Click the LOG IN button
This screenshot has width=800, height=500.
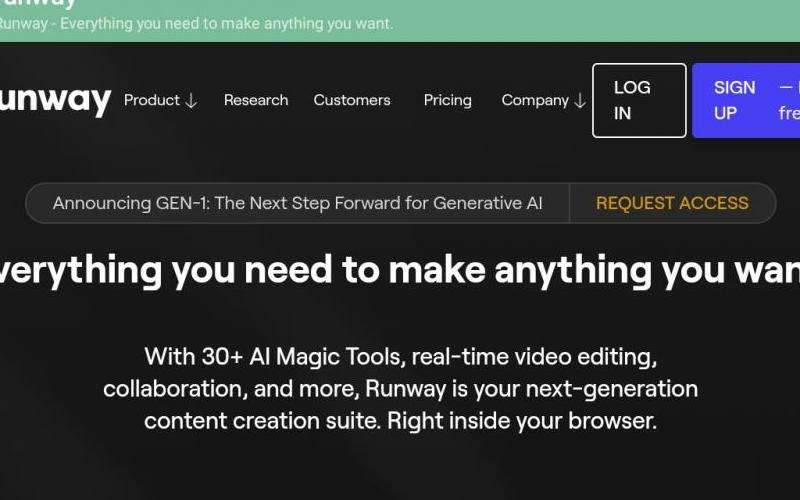pos(639,101)
